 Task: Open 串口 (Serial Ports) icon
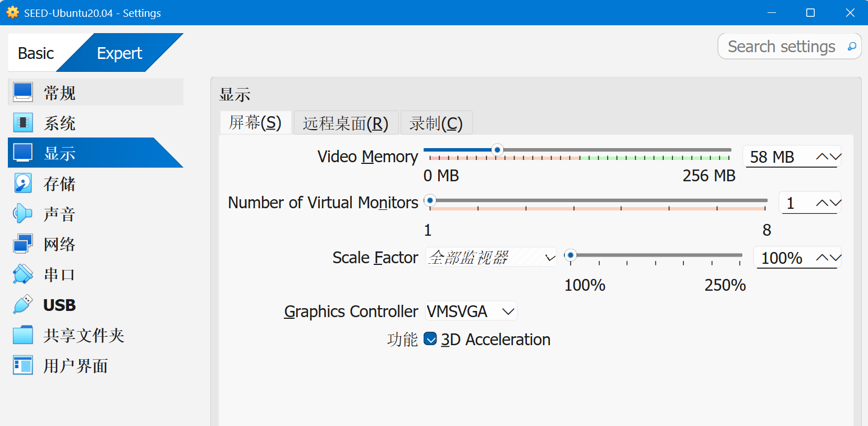click(x=23, y=274)
